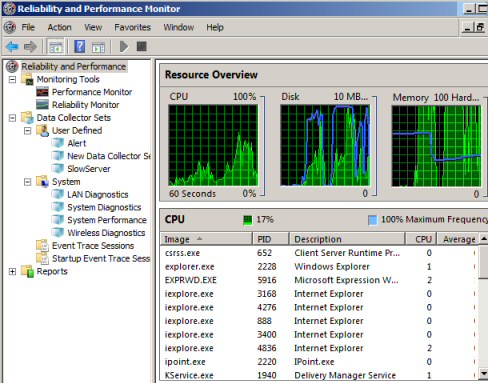Click the SlowServer collector set icon

58,169
